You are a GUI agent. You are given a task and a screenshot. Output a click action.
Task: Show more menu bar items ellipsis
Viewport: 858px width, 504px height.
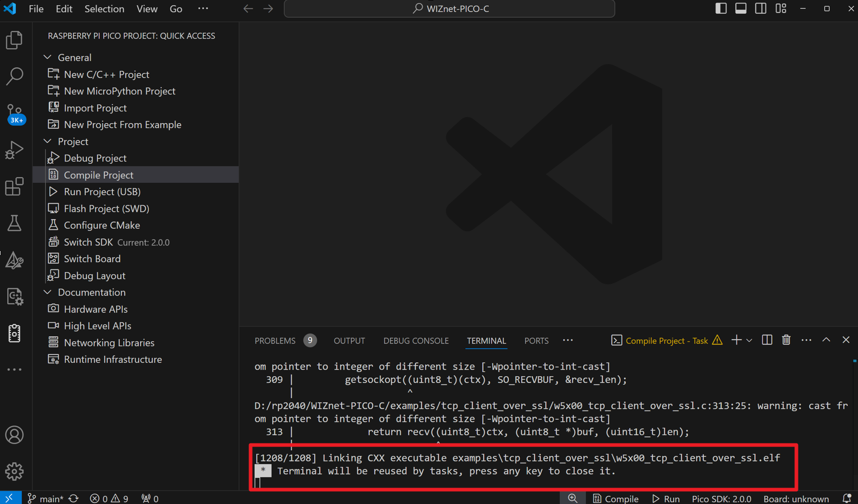coord(203,9)
